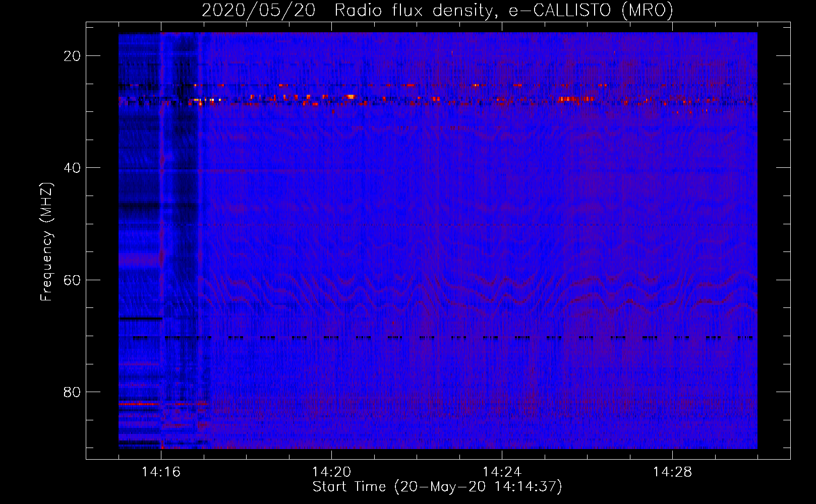The image size is (816, 504).
Task: Click the 14:20 time tick label
Action: pos(331,472)
